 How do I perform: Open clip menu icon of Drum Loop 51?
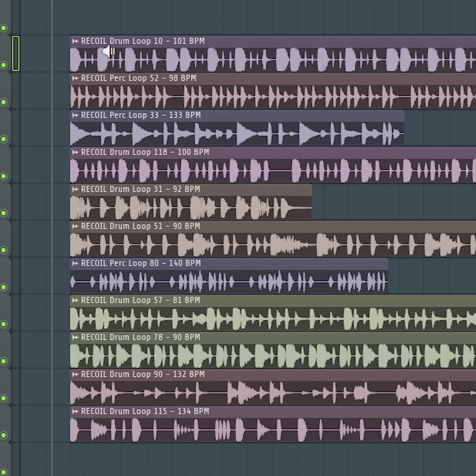pos(75,226)
